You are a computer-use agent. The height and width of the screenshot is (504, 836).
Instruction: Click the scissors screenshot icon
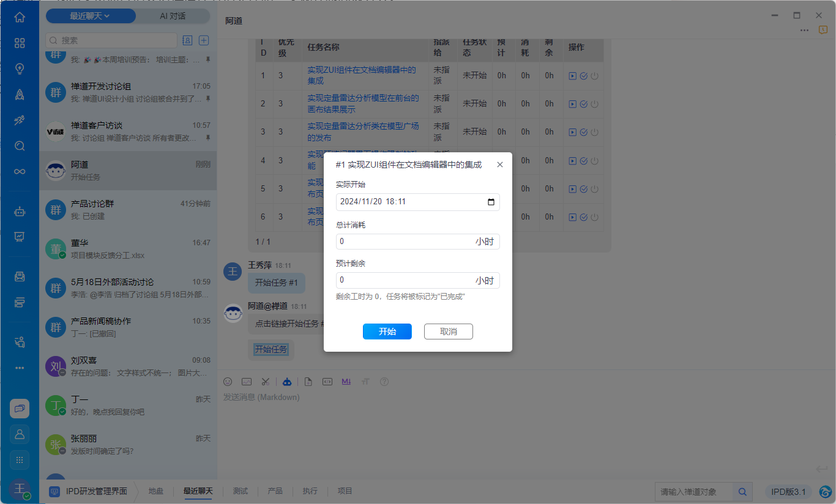tap(265, 382)
